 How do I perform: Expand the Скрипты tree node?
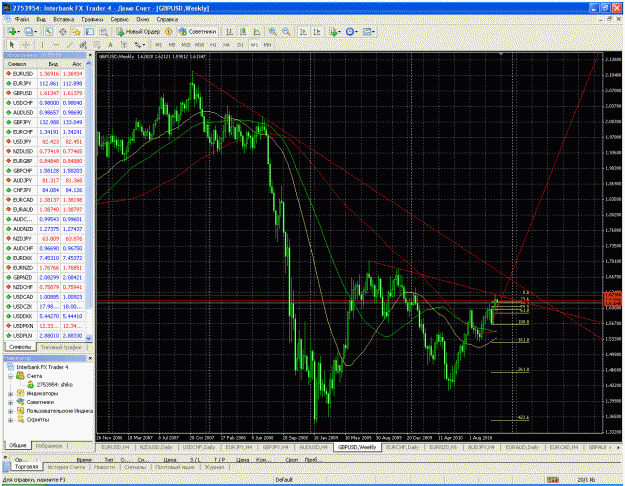[10, 420]
